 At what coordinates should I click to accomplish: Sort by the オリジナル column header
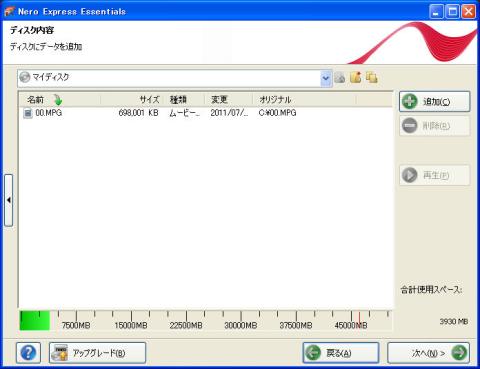pyautogui.click(x=304, y=100)
